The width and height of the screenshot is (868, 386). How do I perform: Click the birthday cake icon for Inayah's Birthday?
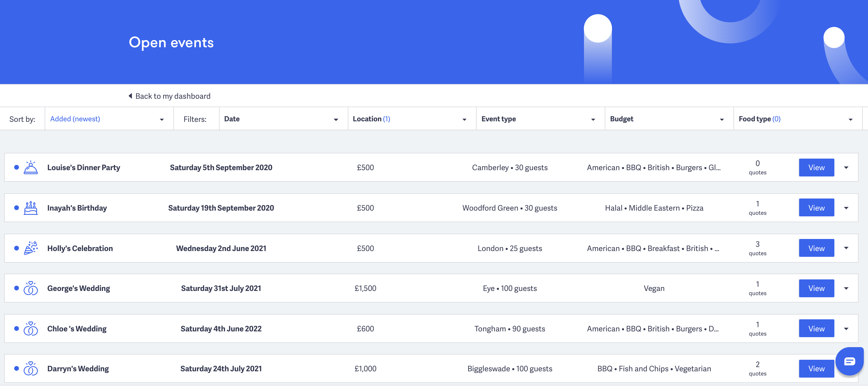pyautogui.click(x=31, y=208)
